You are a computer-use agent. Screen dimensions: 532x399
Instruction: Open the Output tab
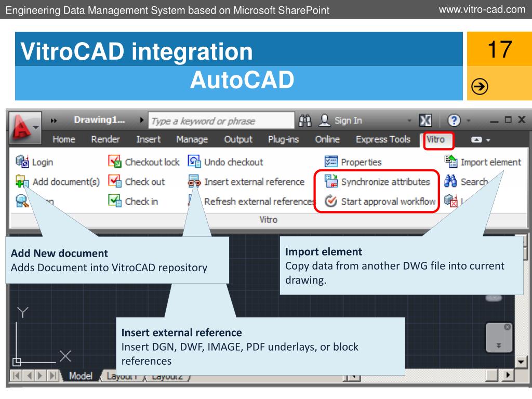(x=238, y=139)
